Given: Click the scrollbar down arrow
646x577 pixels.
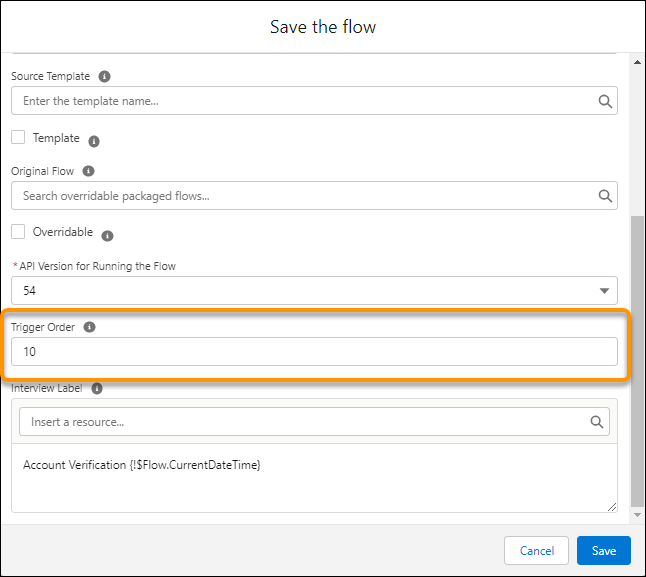Looking at the screenshot, I should (x=638, y=515).
